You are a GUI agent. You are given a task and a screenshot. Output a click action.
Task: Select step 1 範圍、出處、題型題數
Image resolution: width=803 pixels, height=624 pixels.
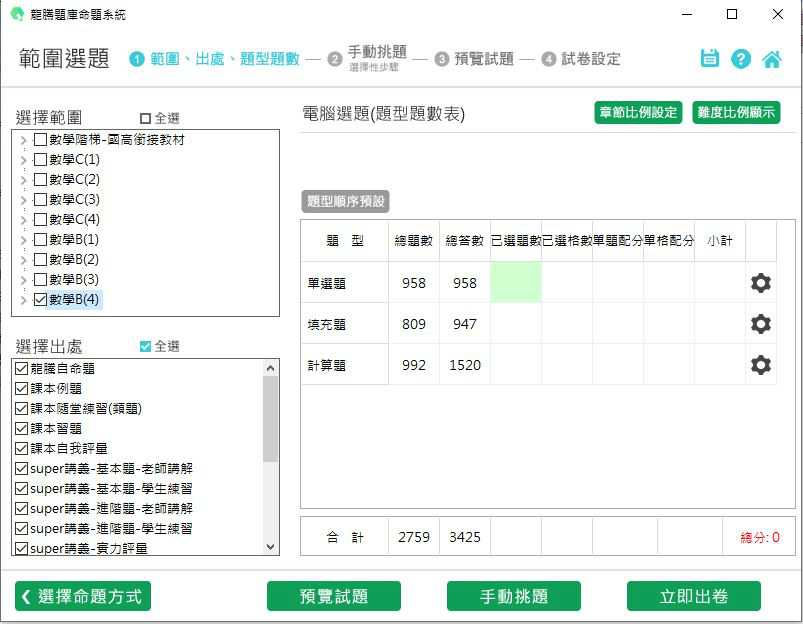tap(215, 59)
